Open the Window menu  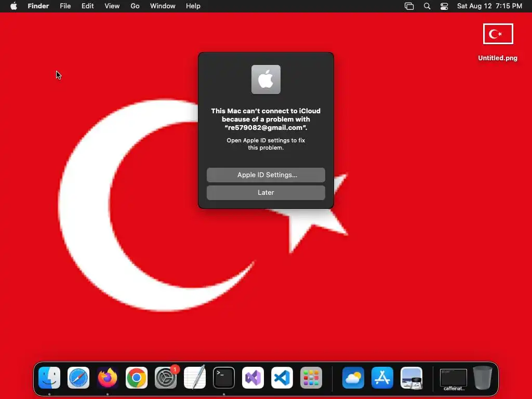[163, 6]
